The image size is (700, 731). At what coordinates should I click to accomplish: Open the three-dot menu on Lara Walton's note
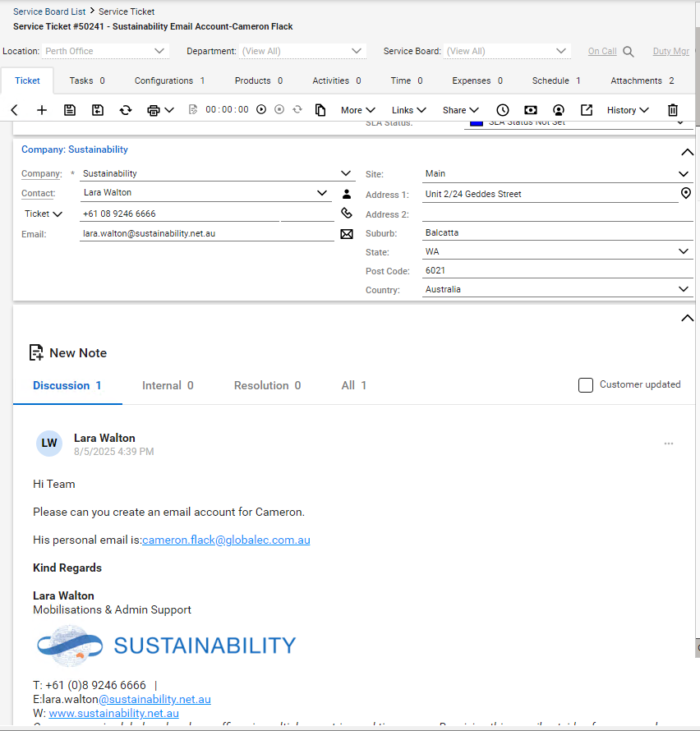(x=669, y=444)
